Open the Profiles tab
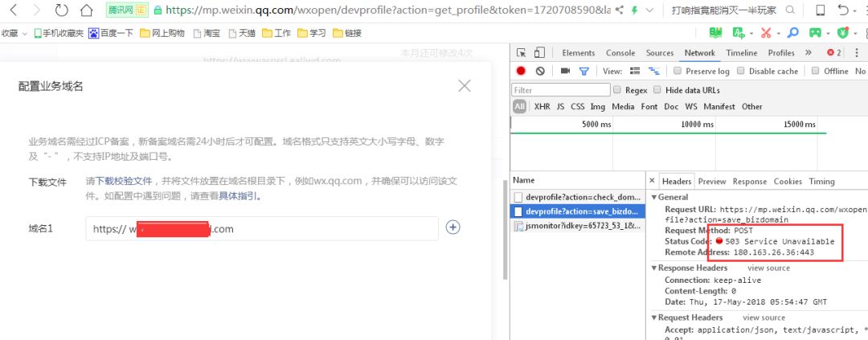868x340 pixels. click(x=781, y=52)
